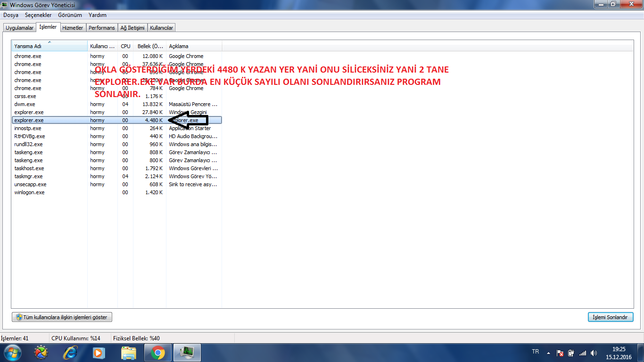Screen dimensions: 644x362
Task: Select the winlogon.exe process
Action: 116,192
